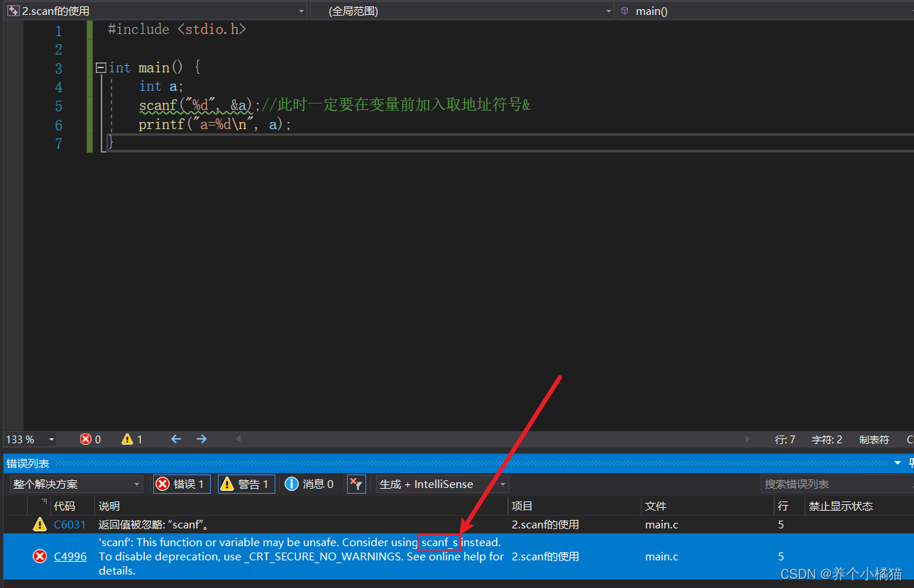Click the horizontal scrollbar left arrow
This screenshot has height=588, width=914.
(238, 439)
